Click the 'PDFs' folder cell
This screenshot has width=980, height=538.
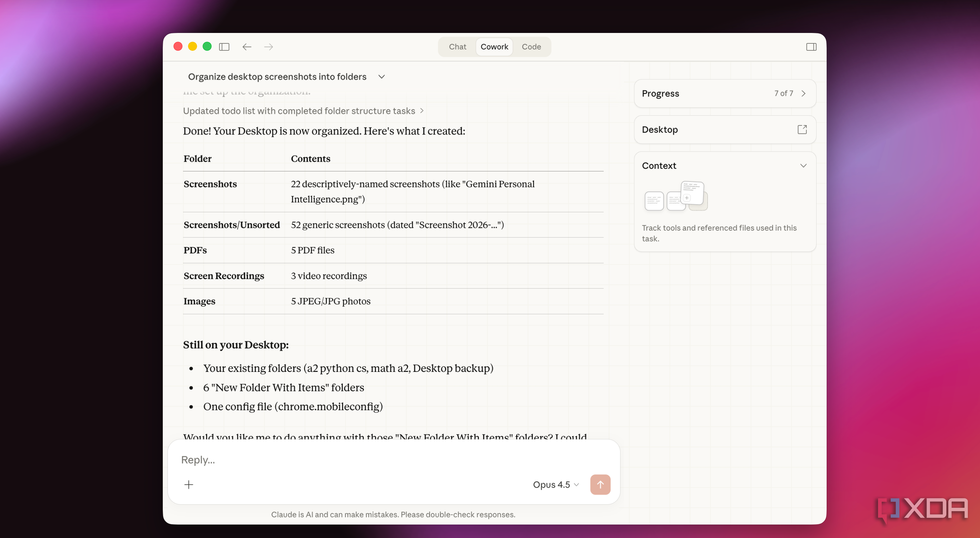click(x=195, y=250)
